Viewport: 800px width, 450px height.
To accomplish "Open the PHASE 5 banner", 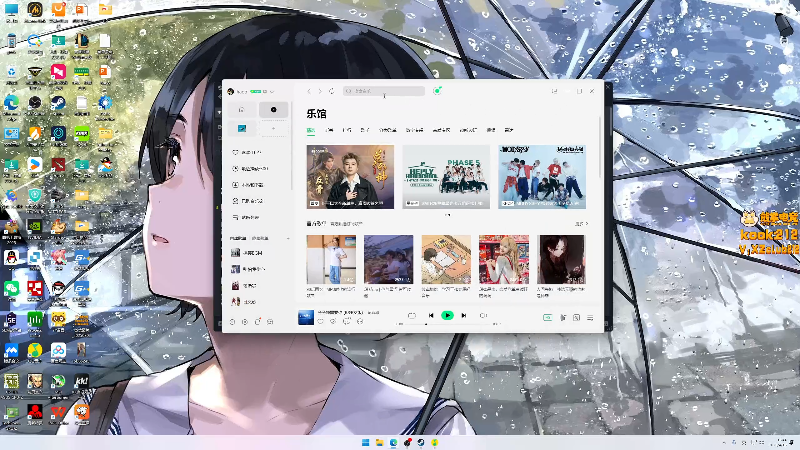I will click(x=446, y=177).
